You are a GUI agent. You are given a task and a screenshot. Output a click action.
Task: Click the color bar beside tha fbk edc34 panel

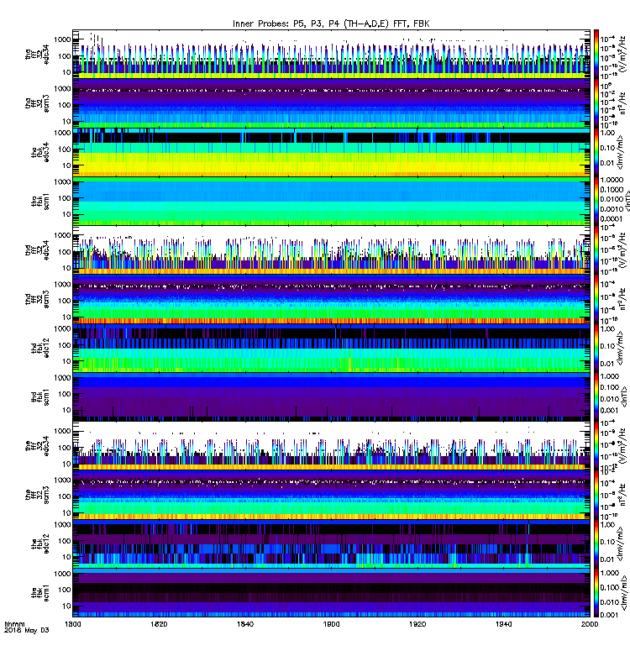596,152
